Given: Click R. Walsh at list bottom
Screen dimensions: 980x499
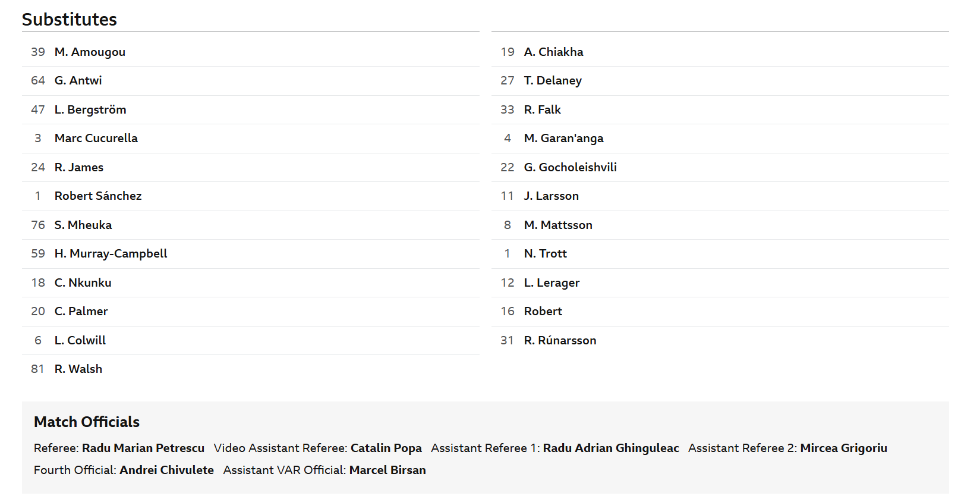Looking at the screenshot, I should click(x=78, y=369).
